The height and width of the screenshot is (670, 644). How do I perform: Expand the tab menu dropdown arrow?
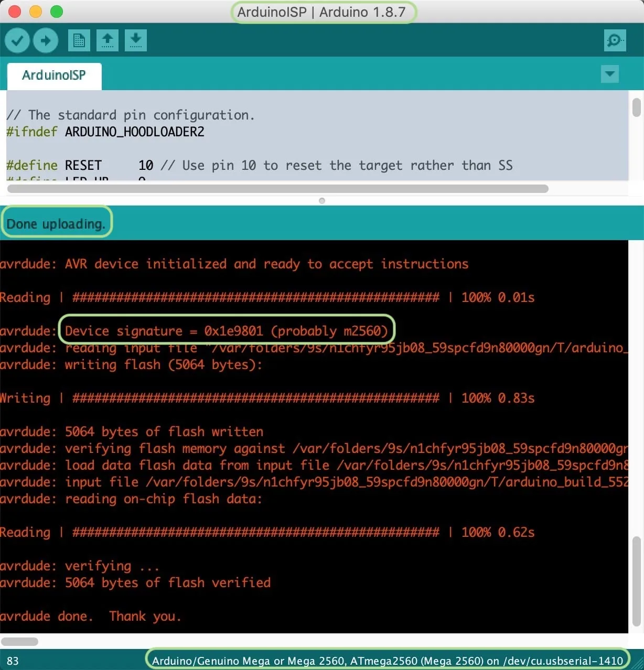[609, 74]
